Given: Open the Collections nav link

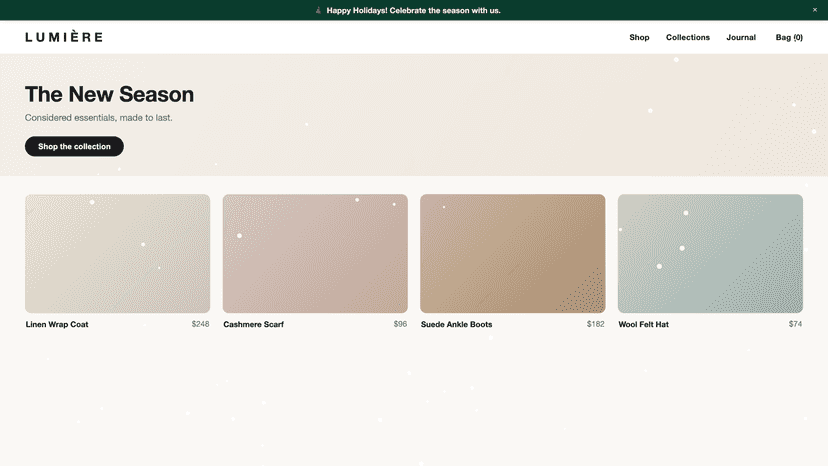Looking at the screenshot, I should (688, 38).
